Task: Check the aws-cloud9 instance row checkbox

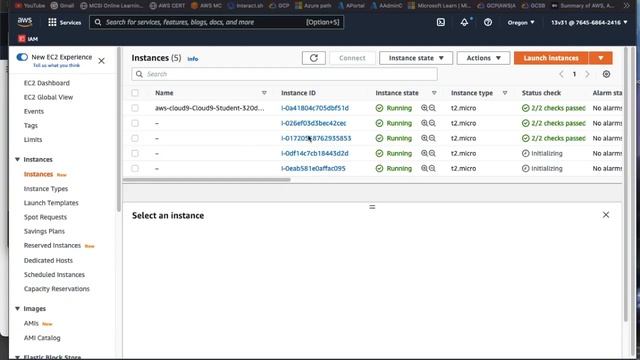Action: click(135, 108)
